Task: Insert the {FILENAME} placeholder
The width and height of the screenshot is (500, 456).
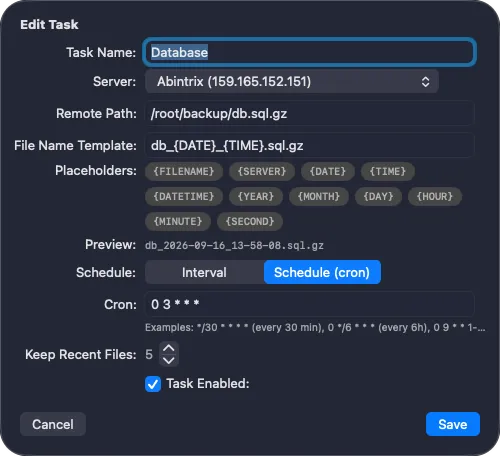Action: 184,171
